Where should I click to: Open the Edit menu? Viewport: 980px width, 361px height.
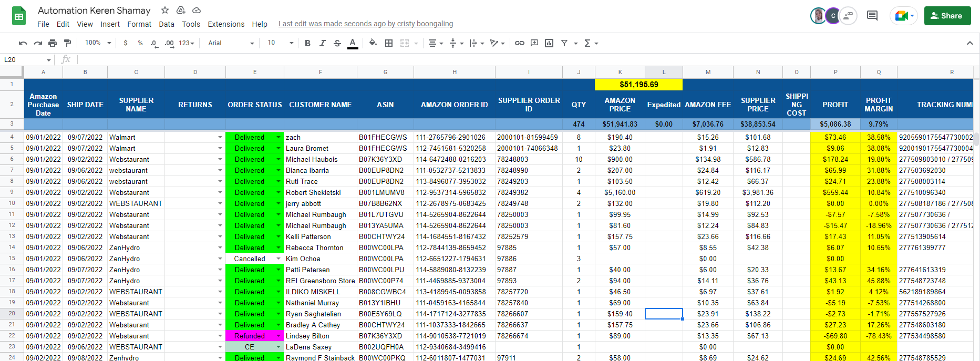click(63, 24)
